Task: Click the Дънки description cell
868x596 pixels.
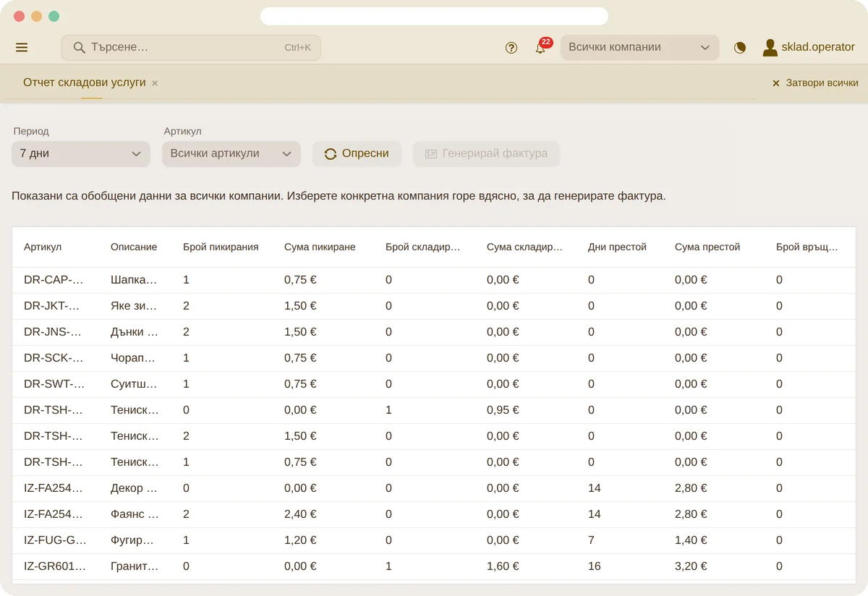Action: [x=135, y=332]
